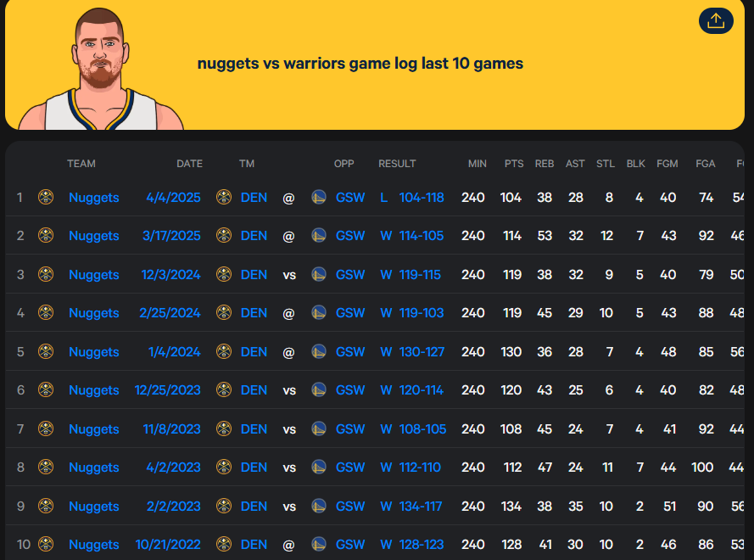This screenshot has width=754, height=560.
Task: Open the W 114-105 result link
Action: [x=412, y=235]
